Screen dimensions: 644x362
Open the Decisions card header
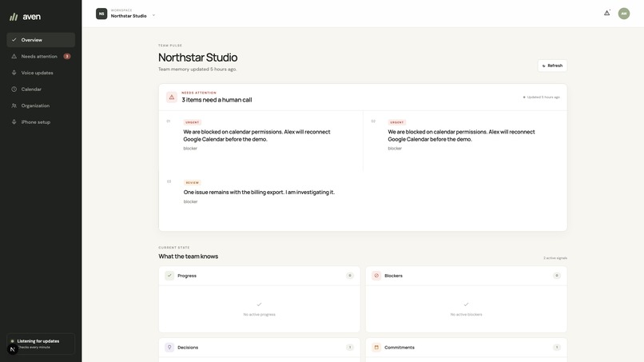point(259,347)
